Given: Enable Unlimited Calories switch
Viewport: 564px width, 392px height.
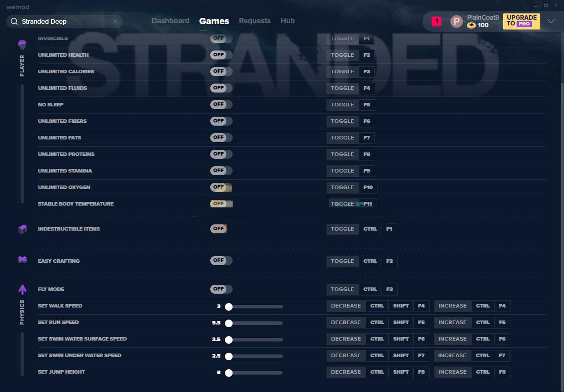Looking at the screenshot, I should pyautogui.click(x=221, y=72).
